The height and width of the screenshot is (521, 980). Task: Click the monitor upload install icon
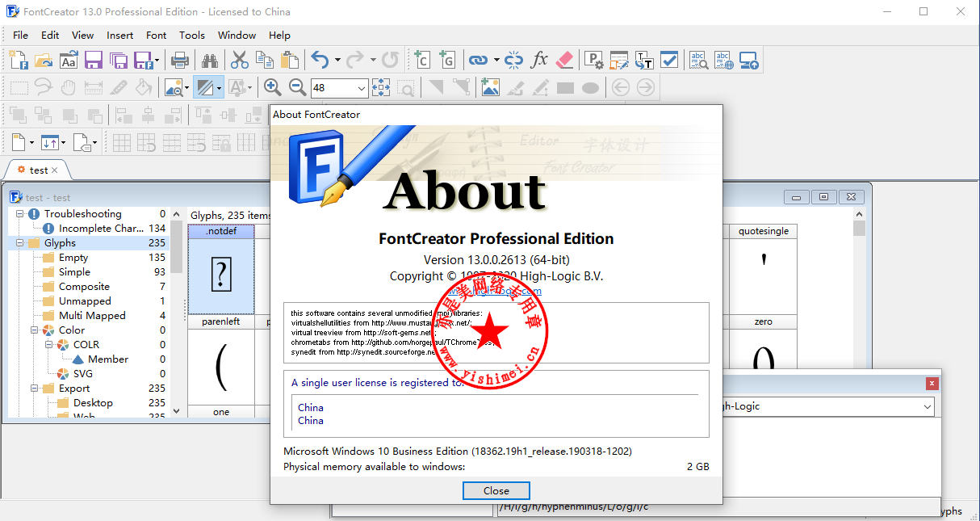tap(749, 60)
